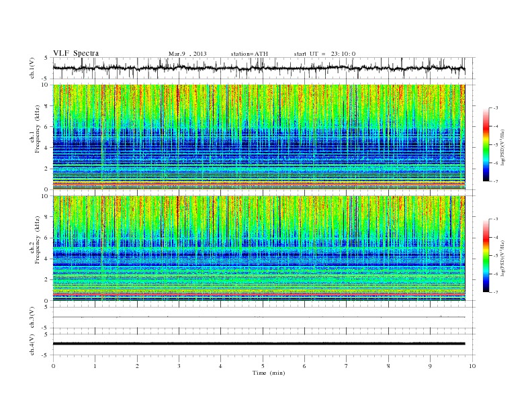Click the ch.3 voltage trace panel
The height and width of the screenshot is (411, 532).
point(264,318)
